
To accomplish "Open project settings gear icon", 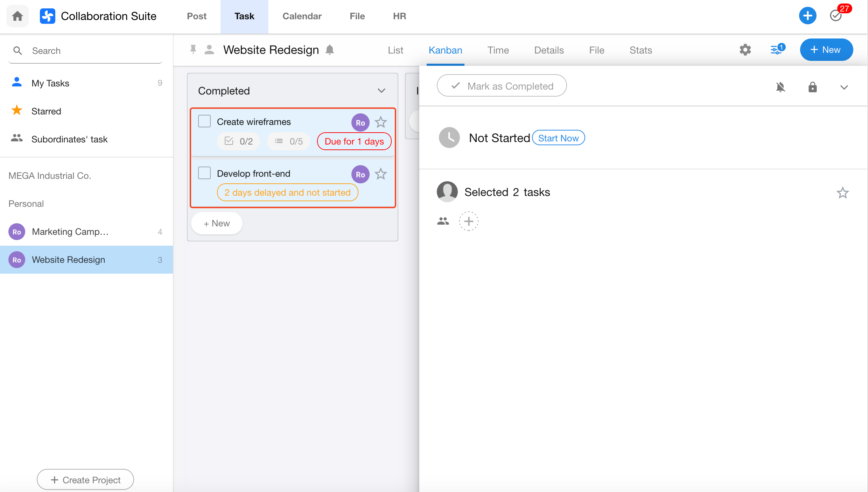I will click(x=745, y=50).
